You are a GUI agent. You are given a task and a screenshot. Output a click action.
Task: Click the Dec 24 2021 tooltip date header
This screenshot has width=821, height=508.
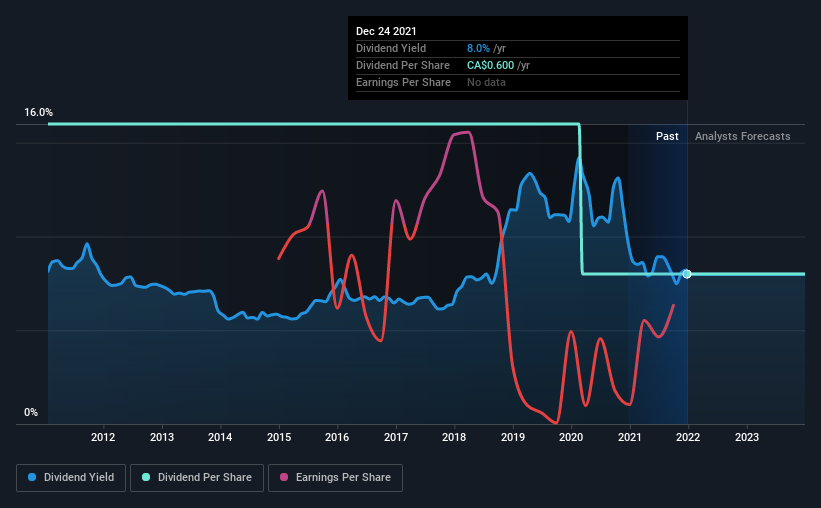(x=386, y=30)
